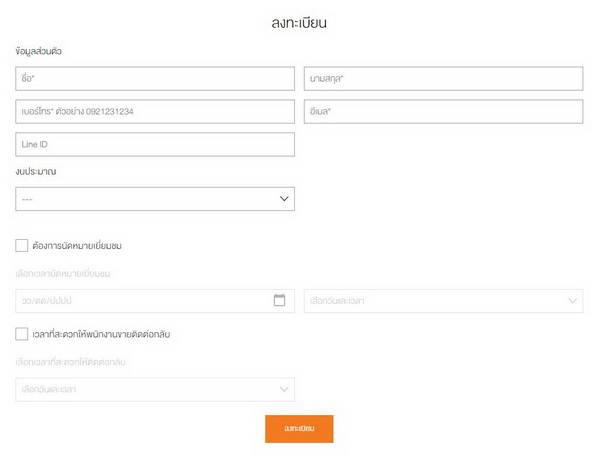Click the ข้อมูลส่วนตัว section label
This screenshot has height=459, width=600.
[46, 51]
